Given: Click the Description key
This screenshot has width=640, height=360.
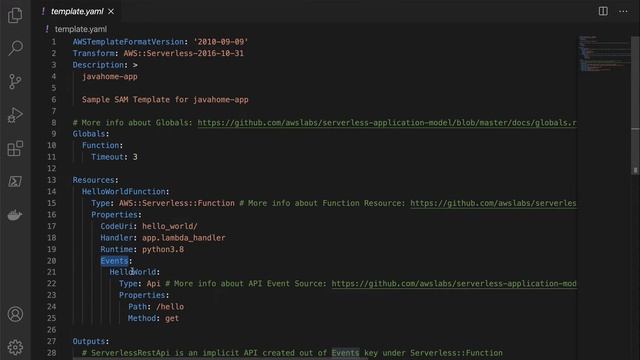Looking at the screenshot, I should tap(98, 65).
